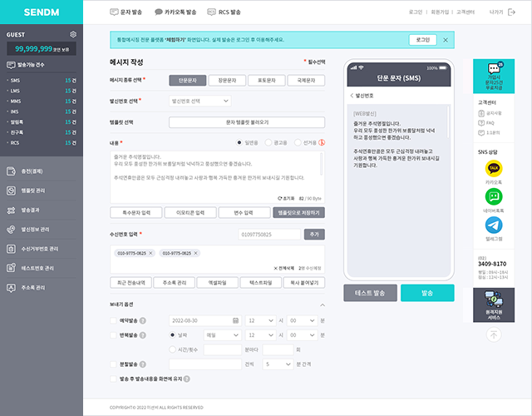The height and width of the screenshot is (416, 532).
Task: Open repeat-send hour dropdown
Action: 260,335
